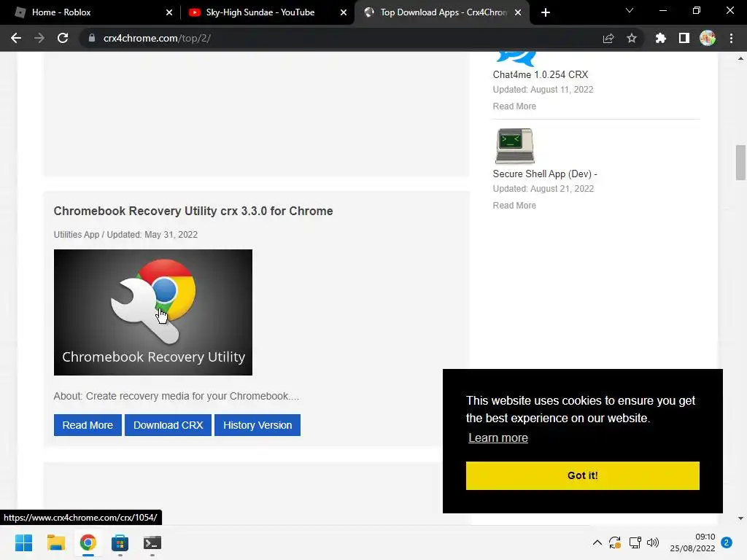Open the cookie Learn more link
The image size is (747, 560).
[x=498, y=438]
